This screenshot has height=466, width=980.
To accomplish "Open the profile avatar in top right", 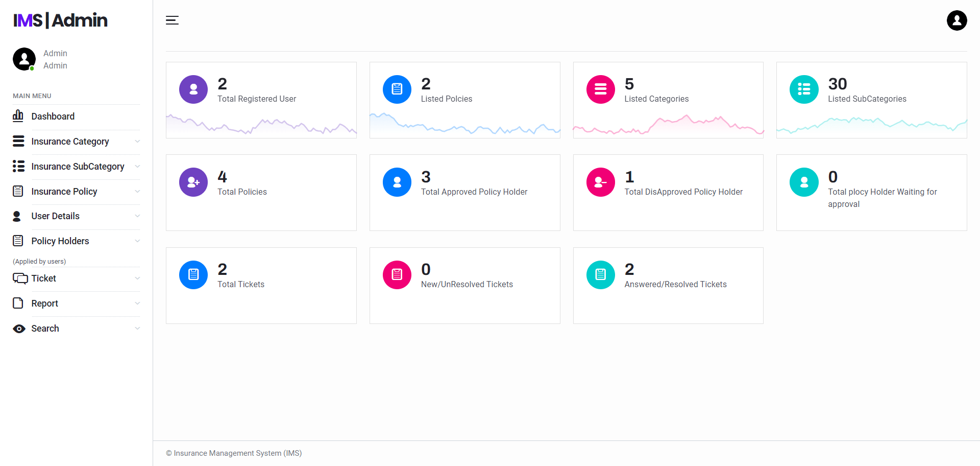I will 957,20.
